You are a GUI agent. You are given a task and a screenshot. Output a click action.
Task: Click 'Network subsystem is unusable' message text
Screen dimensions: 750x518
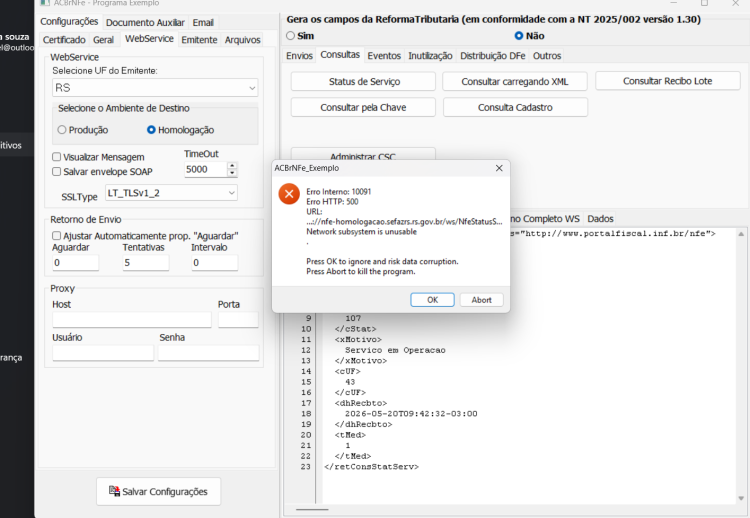[362, 231]
